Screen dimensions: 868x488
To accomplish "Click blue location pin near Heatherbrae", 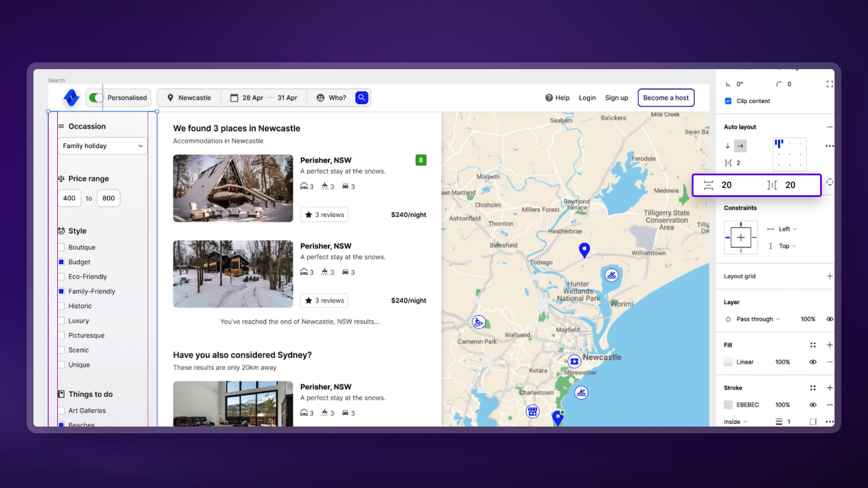I will pos(584,250).
